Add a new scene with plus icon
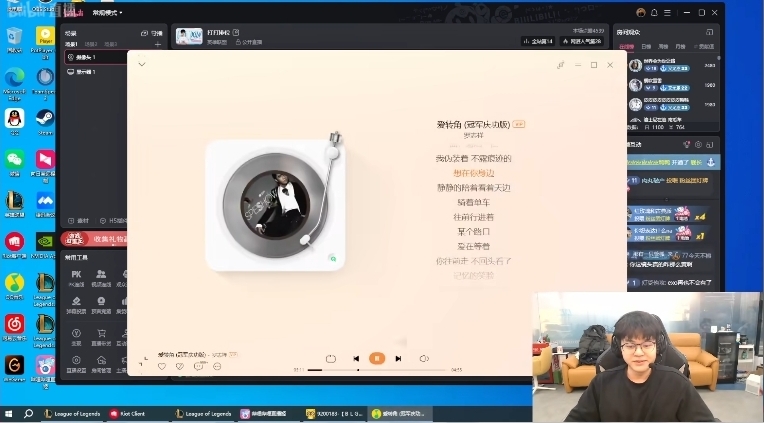The width and height of the screenshot is (764, 423). pyautogui.click(x=157, y=45)
